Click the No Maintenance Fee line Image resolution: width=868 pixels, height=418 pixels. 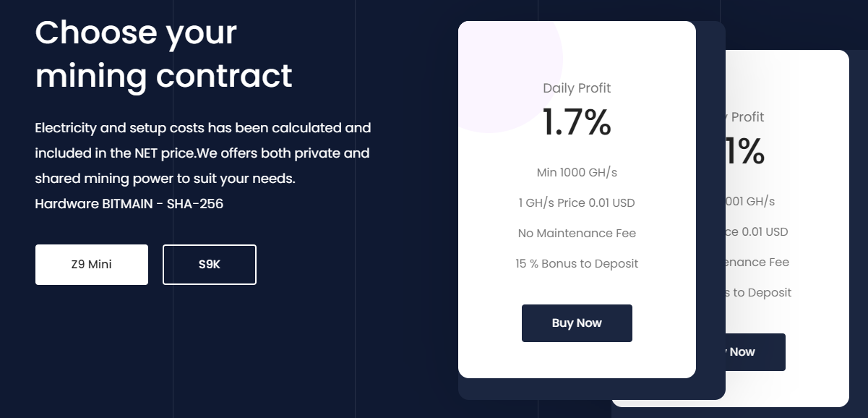tap(577, 234)
